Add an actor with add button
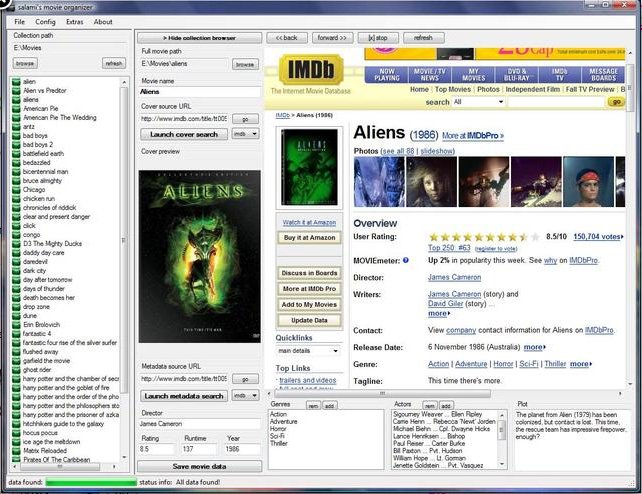Screen dimensions: 642x494 tap(446, 406)
